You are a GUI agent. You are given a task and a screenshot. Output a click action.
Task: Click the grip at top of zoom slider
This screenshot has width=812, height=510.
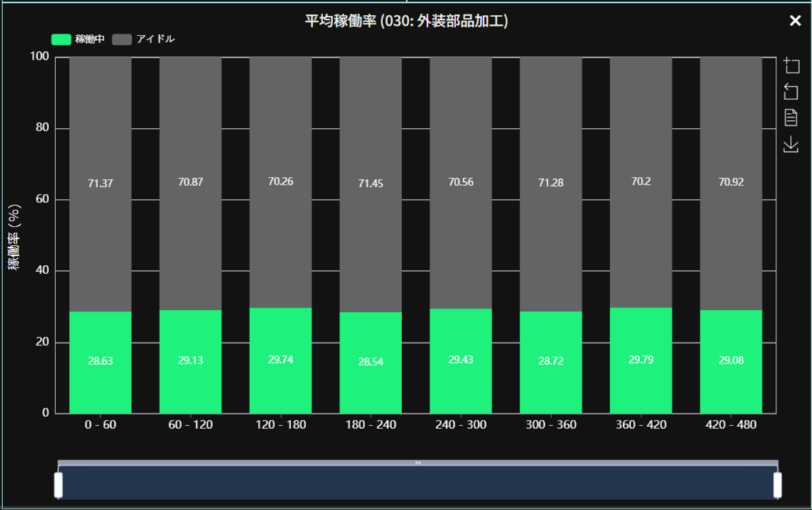418,463
